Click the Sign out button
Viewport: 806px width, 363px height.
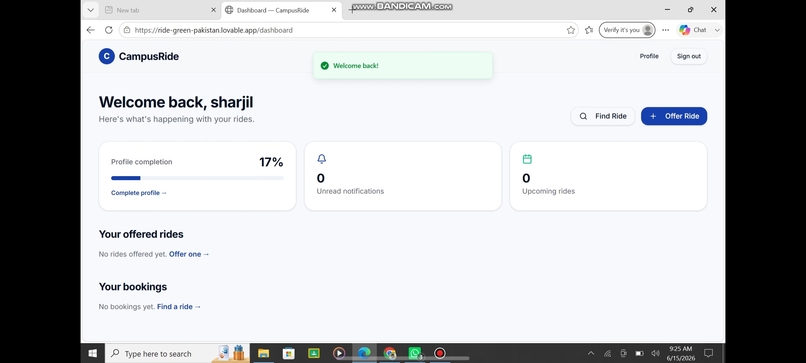[x=688, y=56]
